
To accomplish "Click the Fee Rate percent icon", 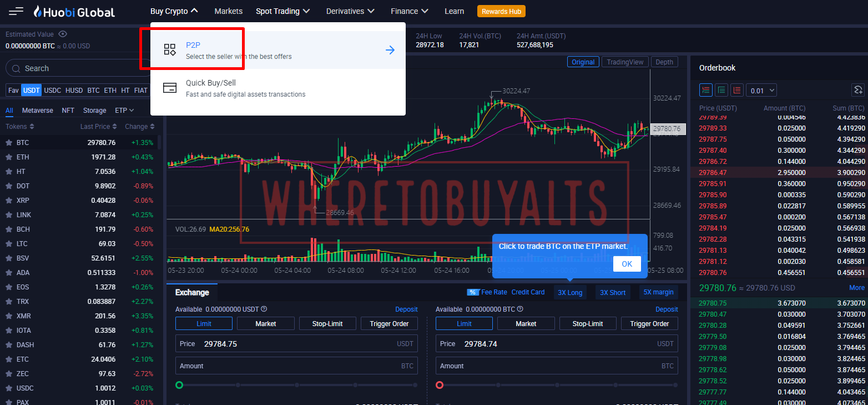I will (473, 292).
